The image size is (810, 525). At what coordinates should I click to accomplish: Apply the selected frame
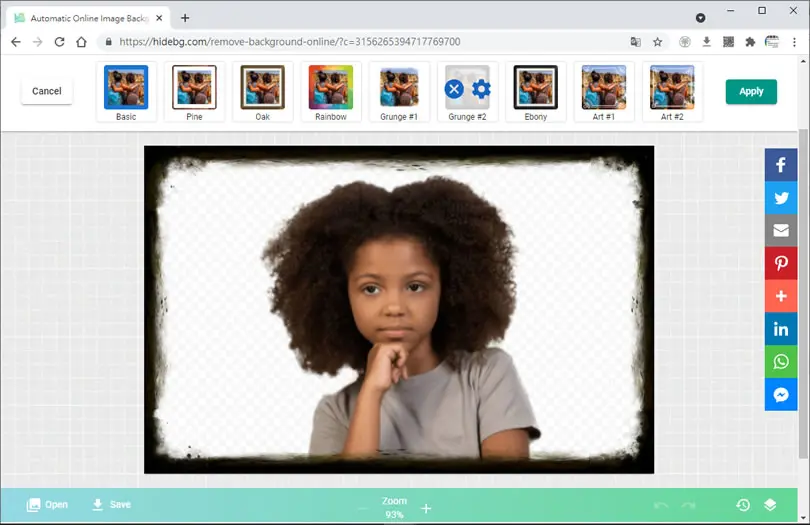[751, 91]
